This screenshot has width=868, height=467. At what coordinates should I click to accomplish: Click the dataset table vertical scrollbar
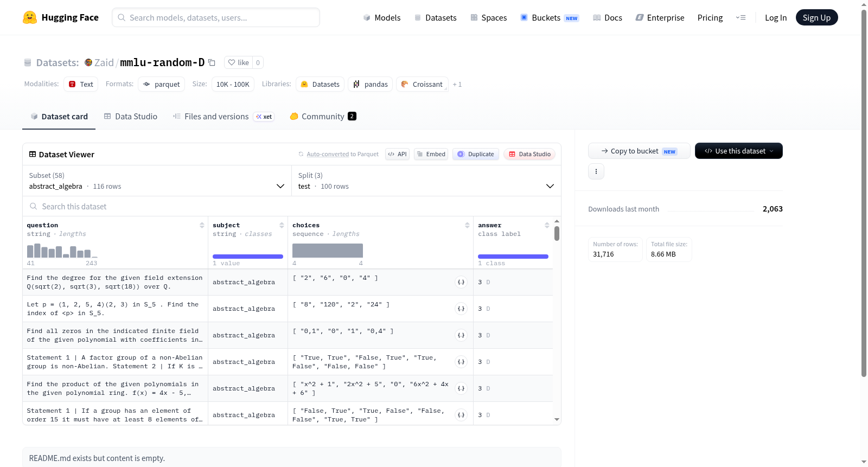pyautogui.click(x=557, y=233)
